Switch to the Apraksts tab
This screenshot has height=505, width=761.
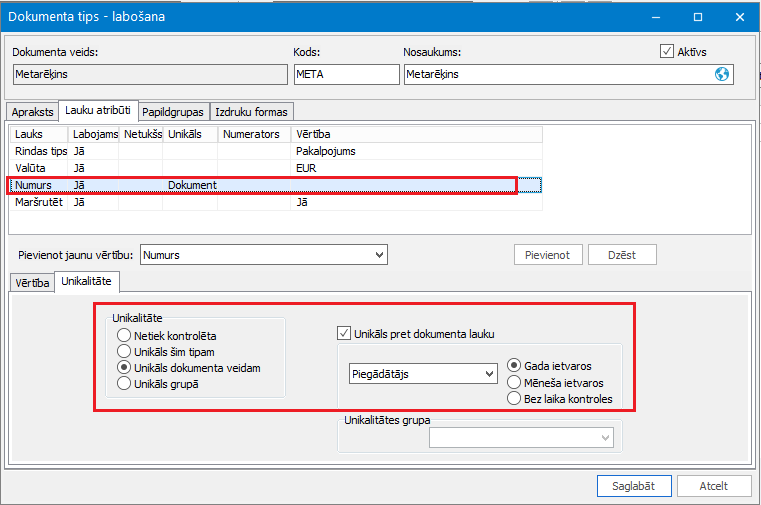coord(31,112)
